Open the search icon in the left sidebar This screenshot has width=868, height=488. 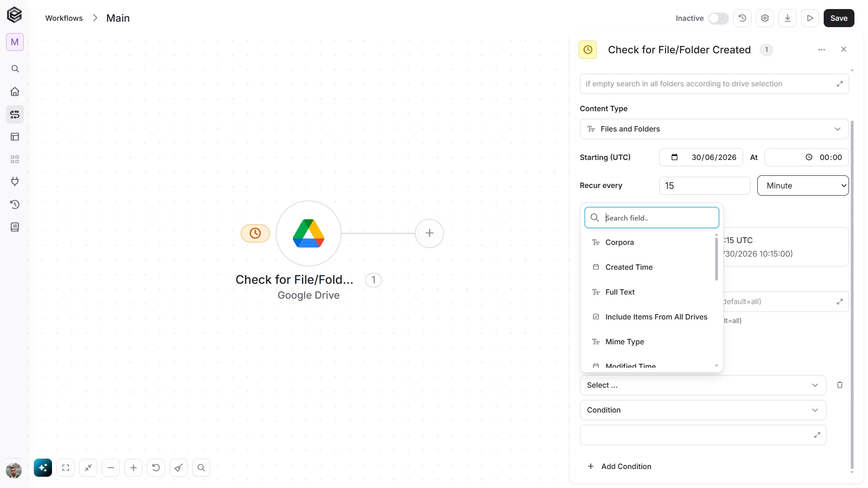coord(15,69)
